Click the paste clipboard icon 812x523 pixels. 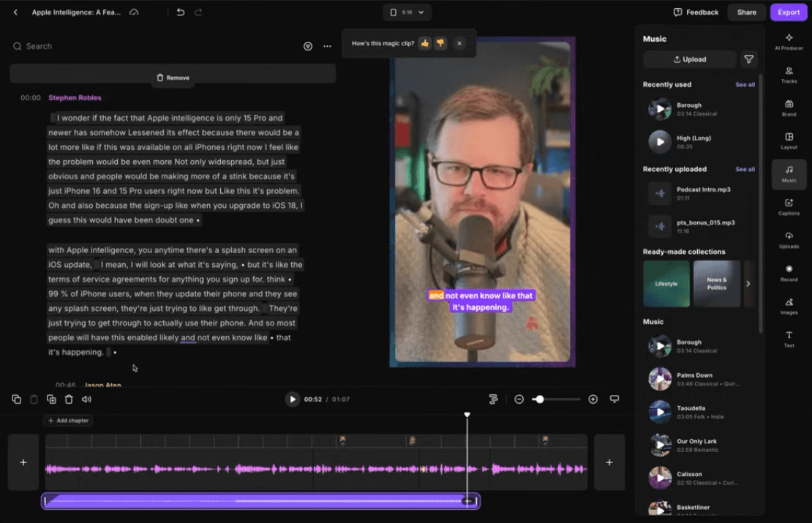coord(34,399)
